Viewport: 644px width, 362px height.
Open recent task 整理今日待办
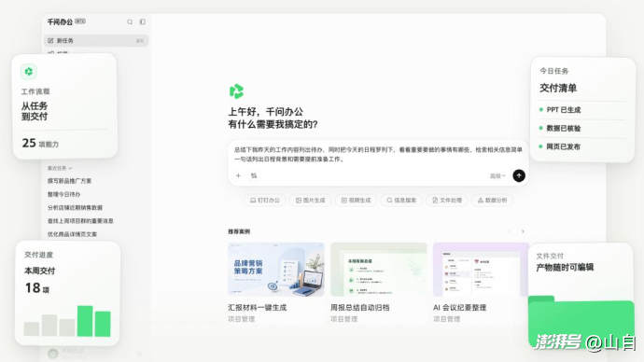coord(63,194)
